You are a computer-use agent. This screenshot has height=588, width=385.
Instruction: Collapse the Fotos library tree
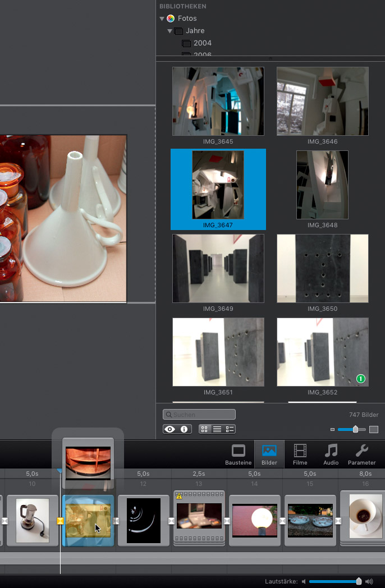point(162,19)
